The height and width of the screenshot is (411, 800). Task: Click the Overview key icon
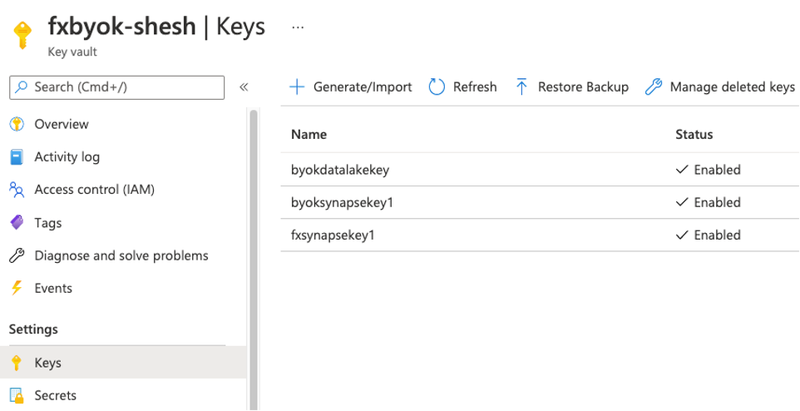(17, 124)
